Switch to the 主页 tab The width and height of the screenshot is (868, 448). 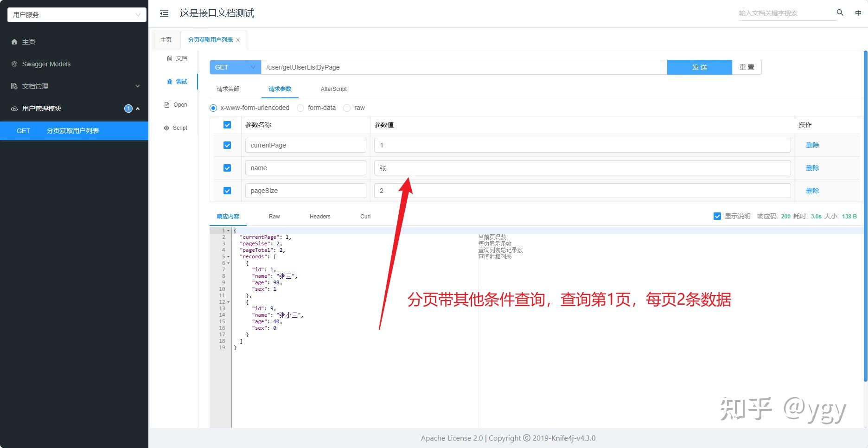(166, 39)
